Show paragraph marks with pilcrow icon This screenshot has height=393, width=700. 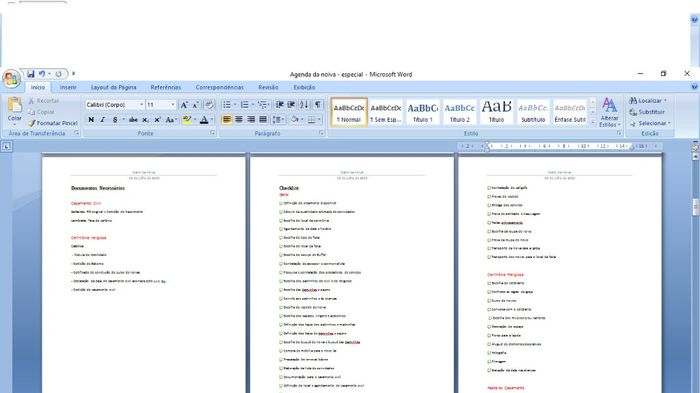(317, 105)
